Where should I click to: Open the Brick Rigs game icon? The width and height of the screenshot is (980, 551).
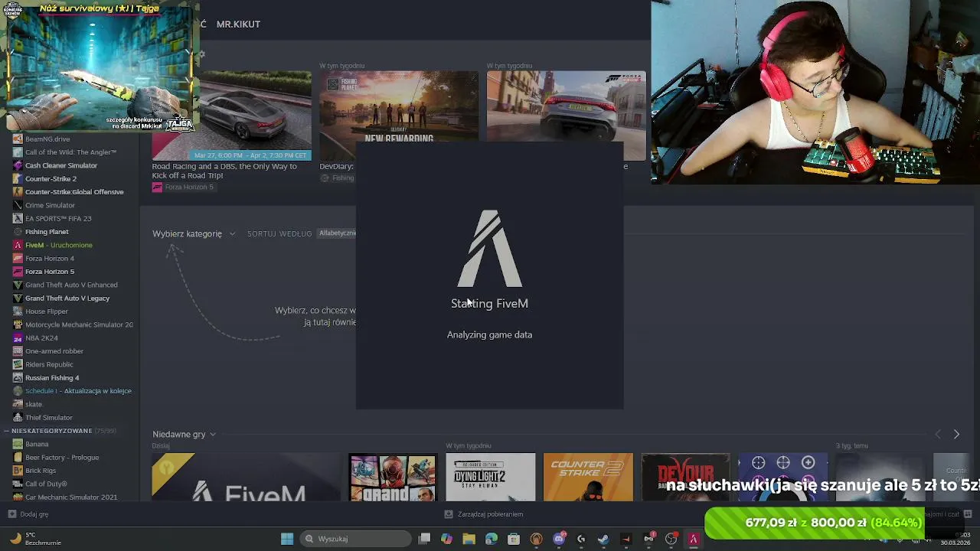(18, 471)
